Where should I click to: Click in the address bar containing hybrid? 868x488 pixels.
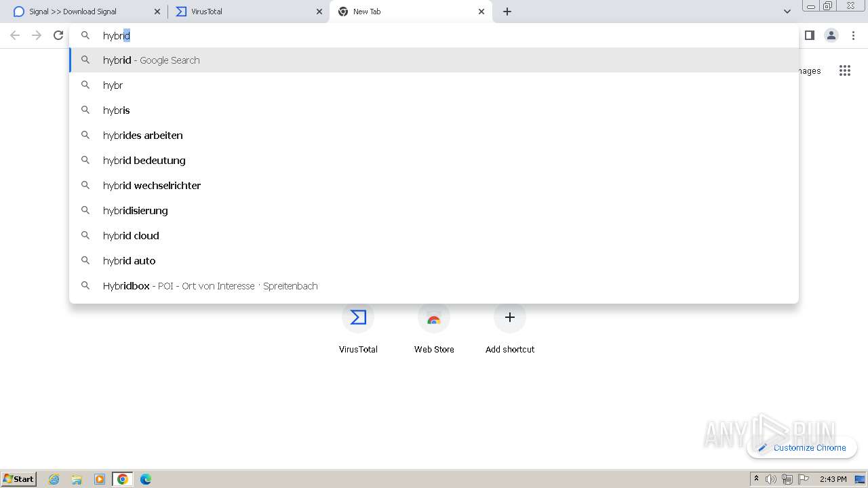click(434, 35)
